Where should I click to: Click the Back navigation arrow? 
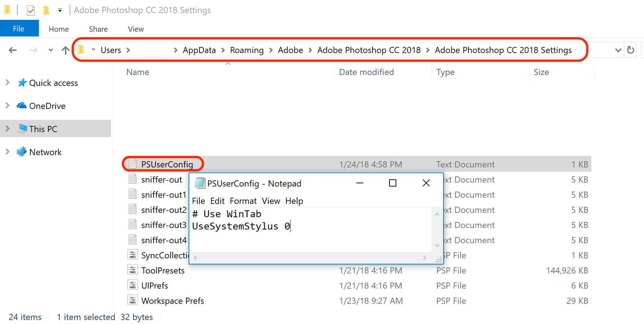point(13,50)
